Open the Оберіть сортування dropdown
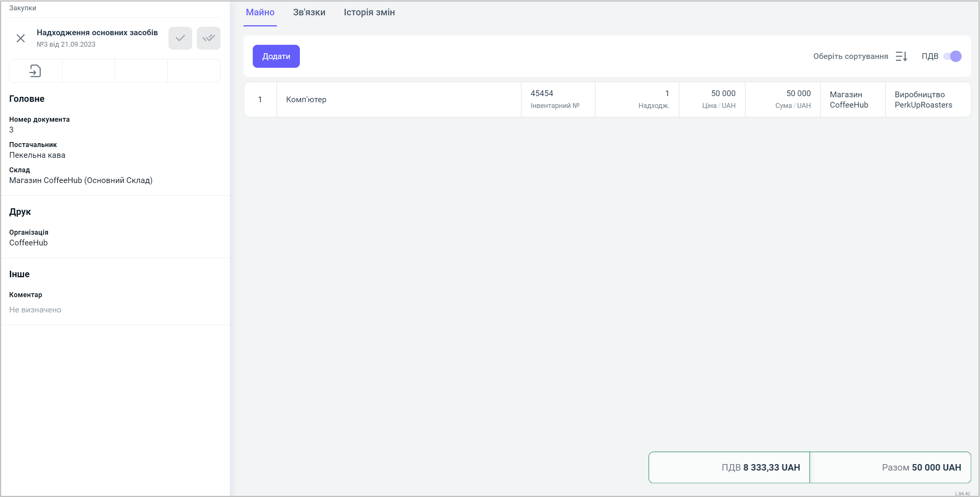Image resolution: width=980 pixels, height=497 pixels. click(850, 56)
